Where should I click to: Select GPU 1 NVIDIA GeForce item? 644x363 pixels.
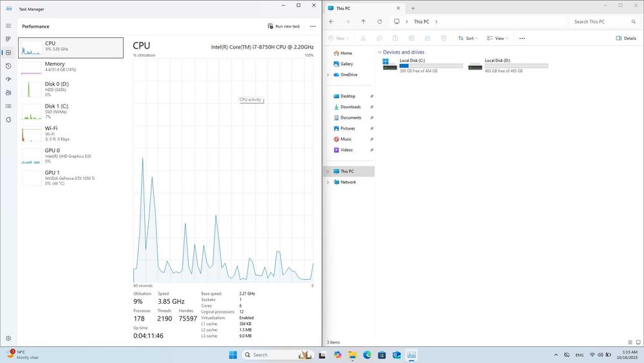click(71, 178)
